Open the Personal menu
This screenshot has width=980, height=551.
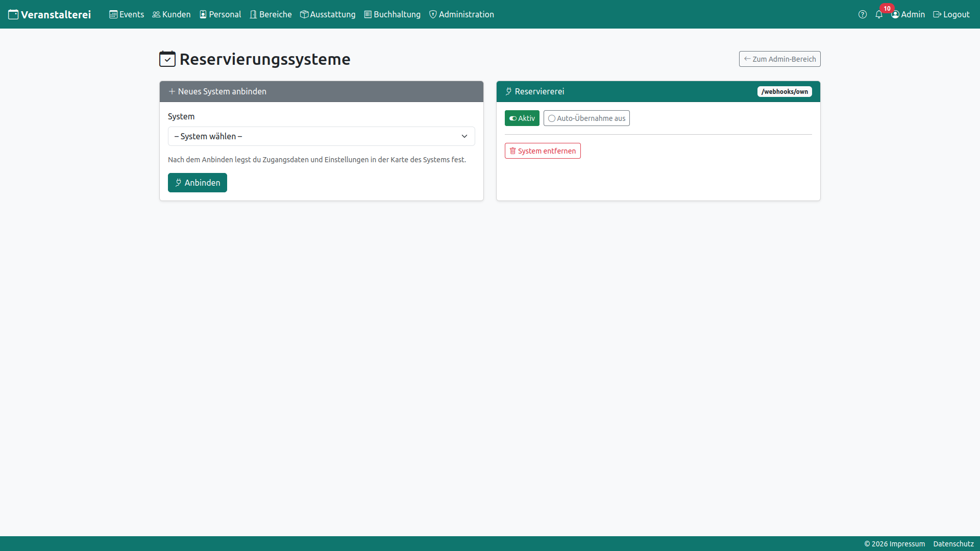coord(220,14)
